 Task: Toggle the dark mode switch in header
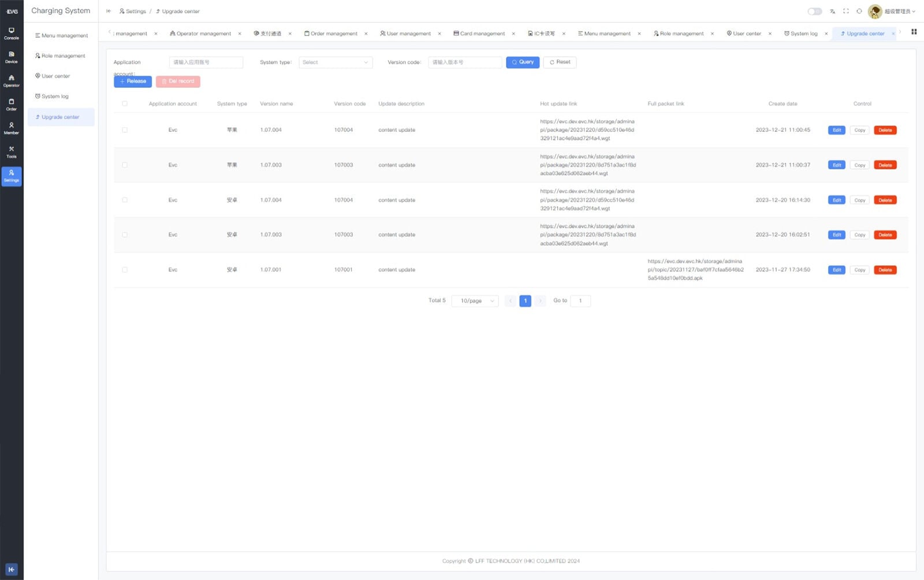click(814, 11)
